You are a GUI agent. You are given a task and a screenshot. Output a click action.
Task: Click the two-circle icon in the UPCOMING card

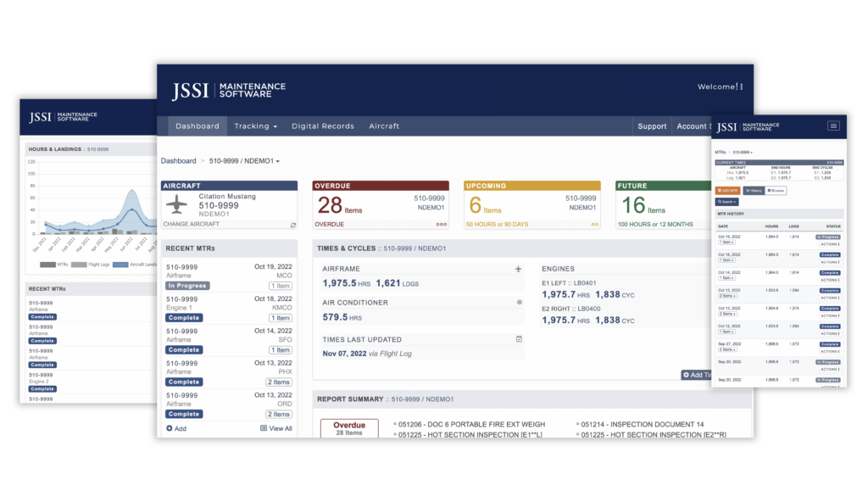click(594, 225)
